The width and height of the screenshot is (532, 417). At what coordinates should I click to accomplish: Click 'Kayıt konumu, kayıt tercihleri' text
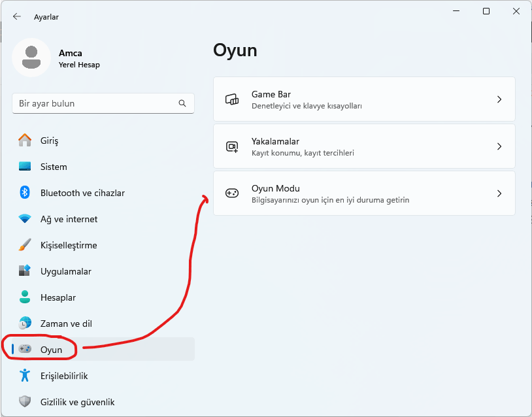point(303,153)
